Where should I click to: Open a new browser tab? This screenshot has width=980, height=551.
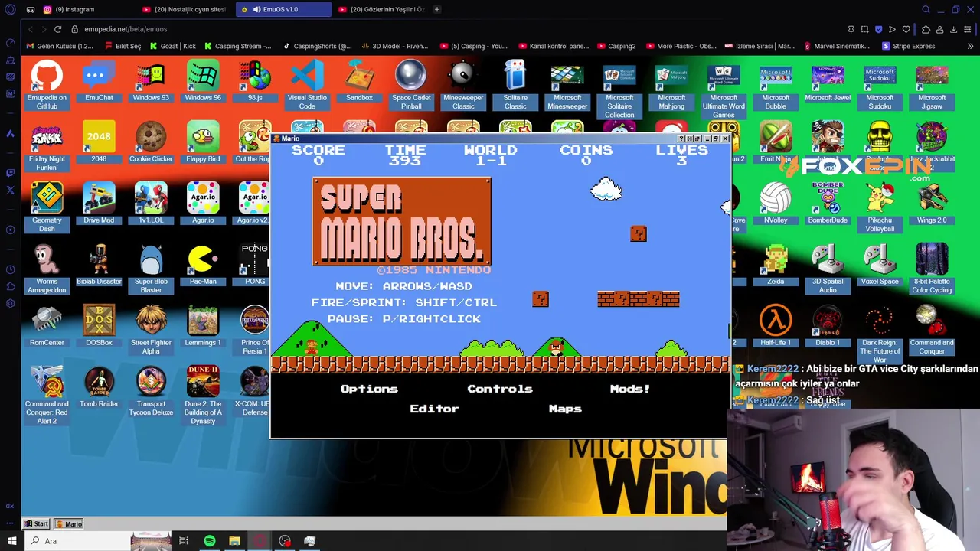click(436, 9)
